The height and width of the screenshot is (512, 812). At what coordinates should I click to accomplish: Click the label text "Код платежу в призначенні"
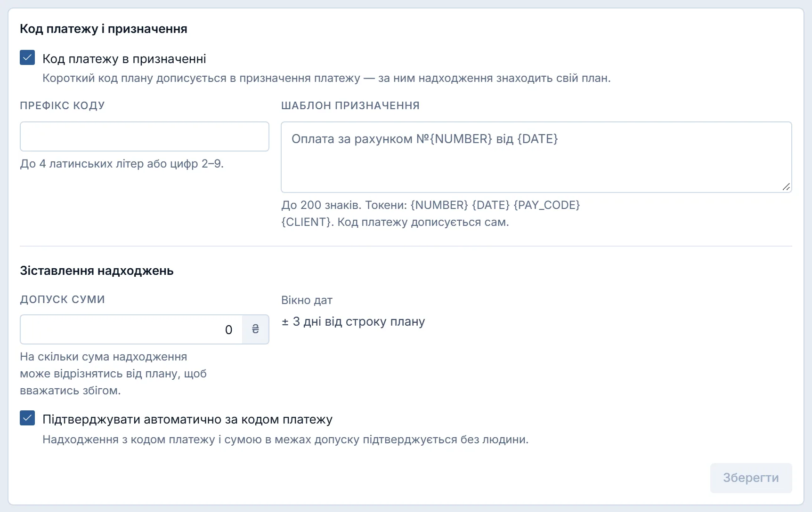tap(124, 59)
